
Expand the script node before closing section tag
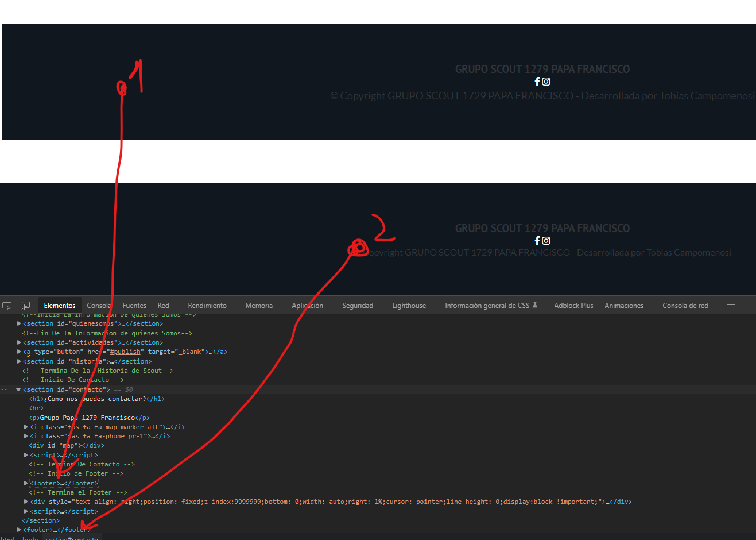(26, 511)
